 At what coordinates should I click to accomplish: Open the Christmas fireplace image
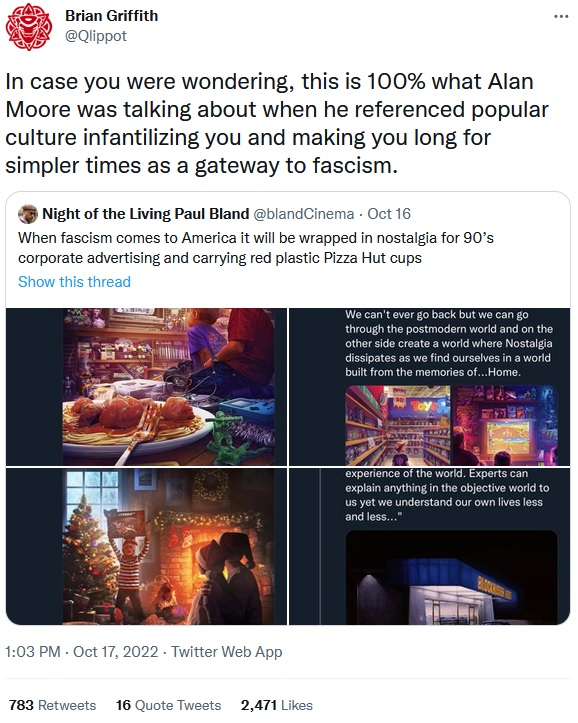pos(147,546)
